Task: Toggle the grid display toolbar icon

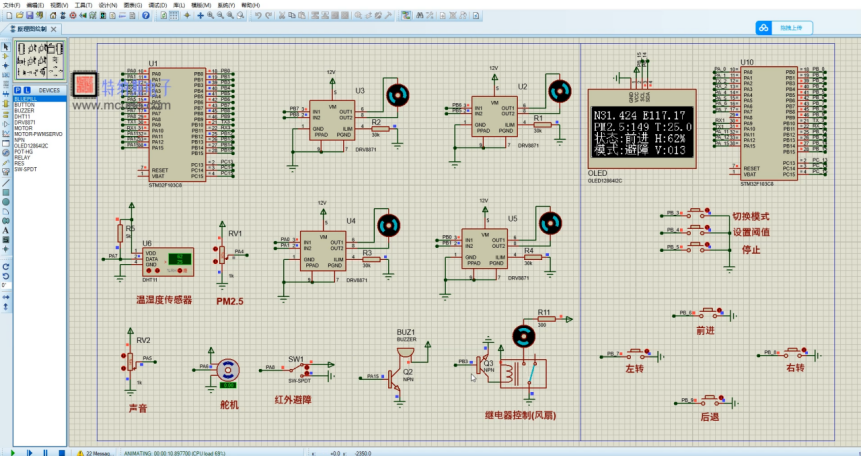Action: (174, 15)
